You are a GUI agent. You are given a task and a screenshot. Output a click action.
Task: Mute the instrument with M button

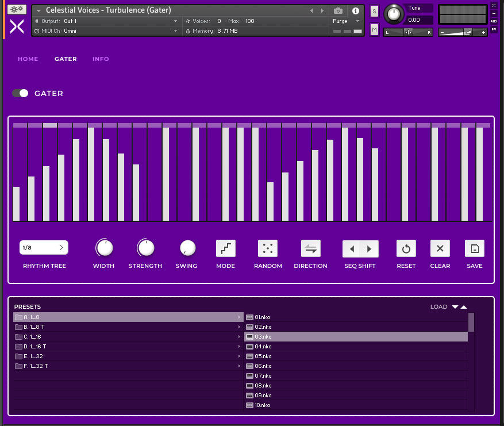coord(374,30)
